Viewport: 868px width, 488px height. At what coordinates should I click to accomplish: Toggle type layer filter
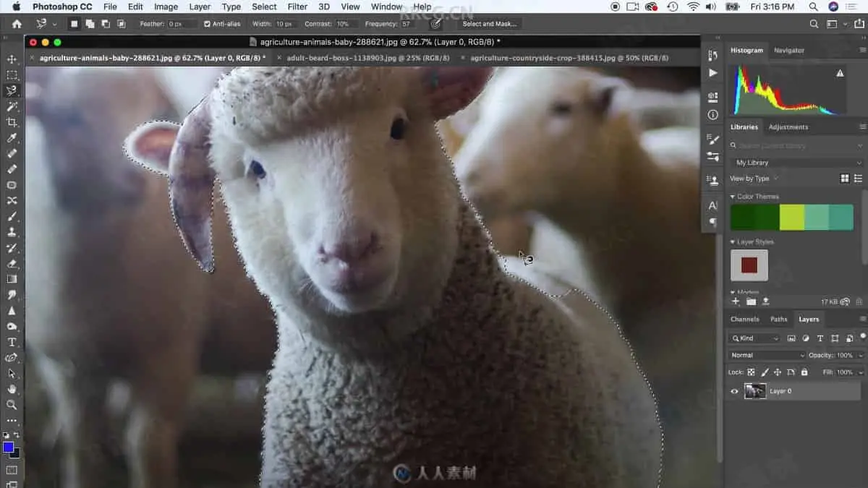click(x=820, y=338)
